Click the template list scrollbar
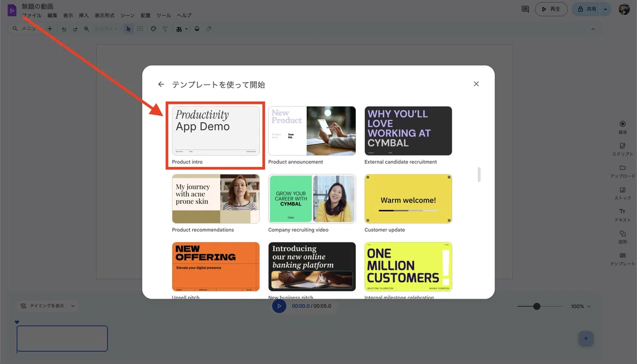 (x=479, y=175)
